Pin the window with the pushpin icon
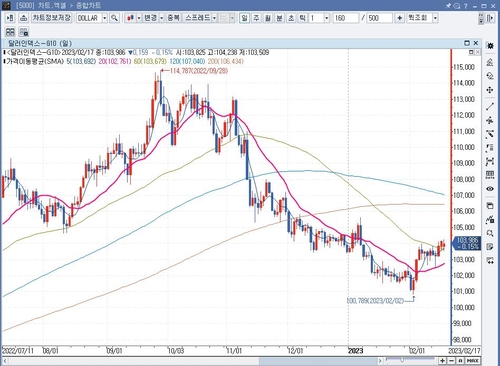Screen dimensions: 500x366 (x=448, y=6)
